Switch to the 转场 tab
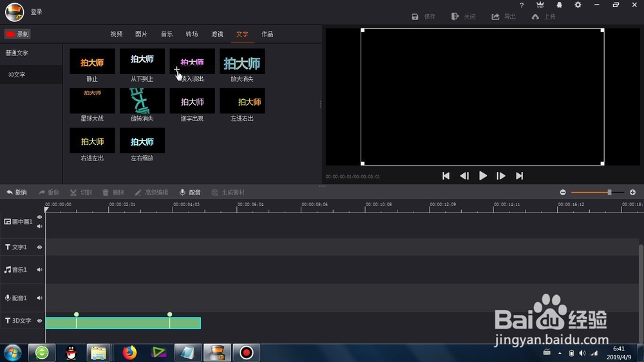 coord(192,34)
